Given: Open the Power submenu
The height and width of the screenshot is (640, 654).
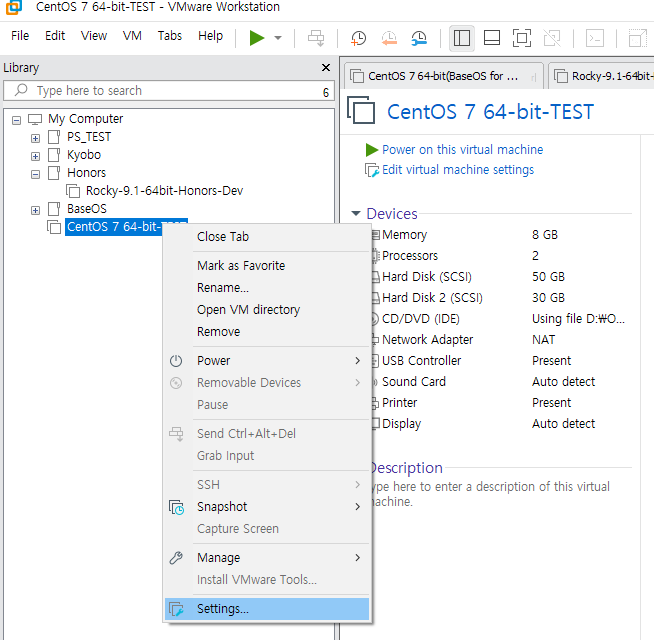Looking at the screenshot, I should [x=267, y=361].
